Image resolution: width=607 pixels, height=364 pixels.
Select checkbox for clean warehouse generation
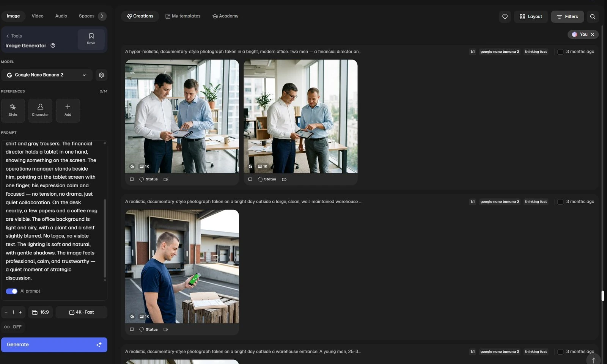tap(560, 202)
